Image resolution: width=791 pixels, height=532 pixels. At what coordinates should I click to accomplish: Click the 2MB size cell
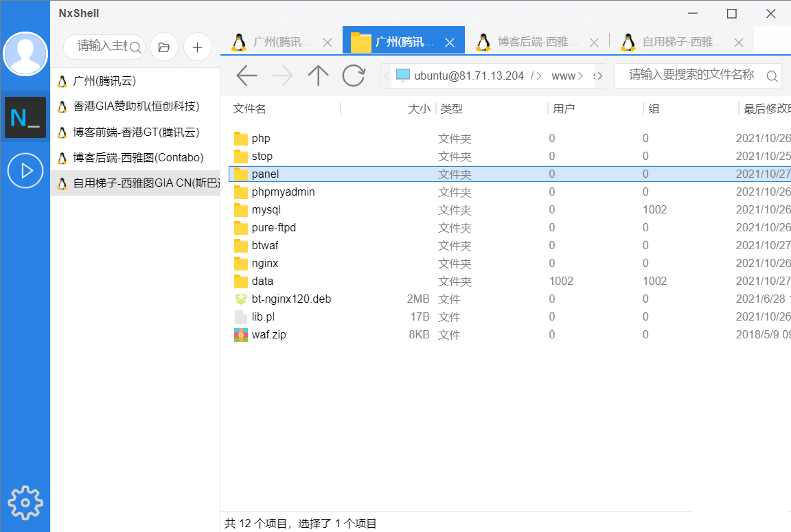[417, 299]
